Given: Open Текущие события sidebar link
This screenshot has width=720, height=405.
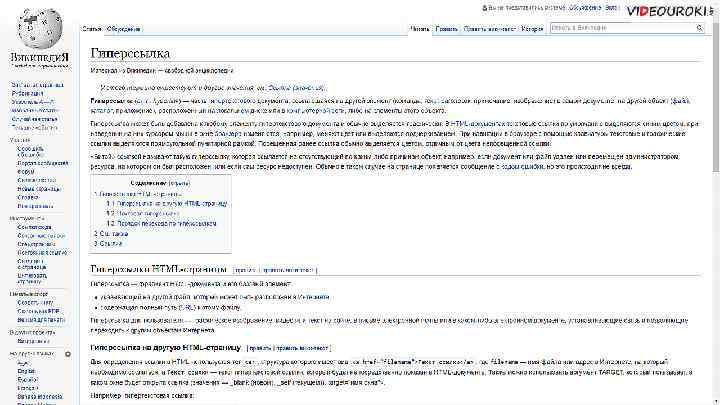Looking at the screenshot, I should pyautogui.click(x=34, y=128).
